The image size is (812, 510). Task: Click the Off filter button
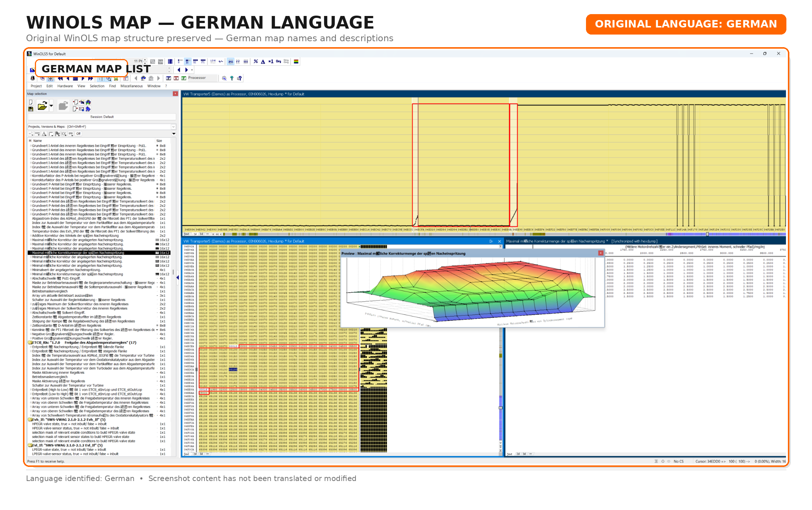pyautogui.click(x=78, y=134)
